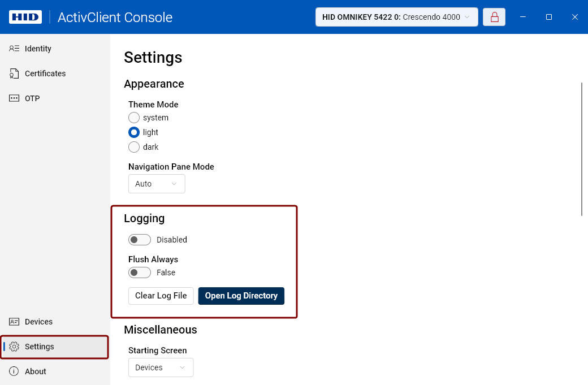This screenshot has height=385, width=588.
Task: Click the Devices card icon in sidebar
Action: tap(14, 322)
